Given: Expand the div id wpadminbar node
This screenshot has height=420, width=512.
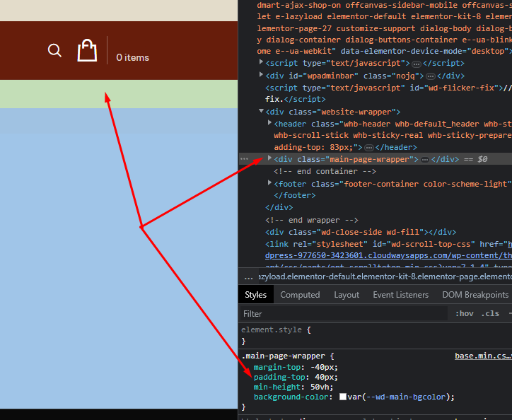Looking at the screenshot, I should click(x=261, y=74).
